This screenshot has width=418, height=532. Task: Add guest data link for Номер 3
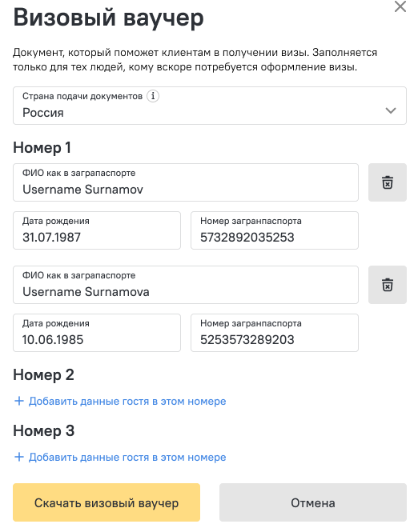(x=127, y=457)
